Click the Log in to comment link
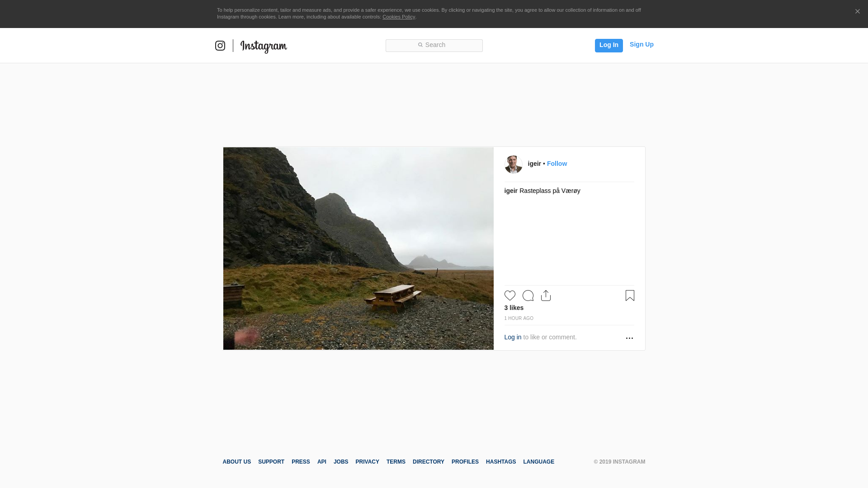The width and height of the screenshot is (868, 488). click(513, 337)
